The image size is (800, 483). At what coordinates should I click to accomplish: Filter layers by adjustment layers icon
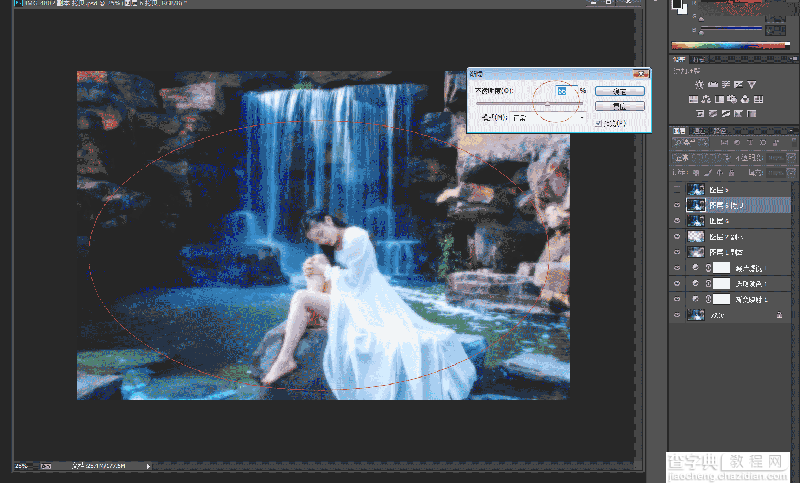click(x=737, y=143)
